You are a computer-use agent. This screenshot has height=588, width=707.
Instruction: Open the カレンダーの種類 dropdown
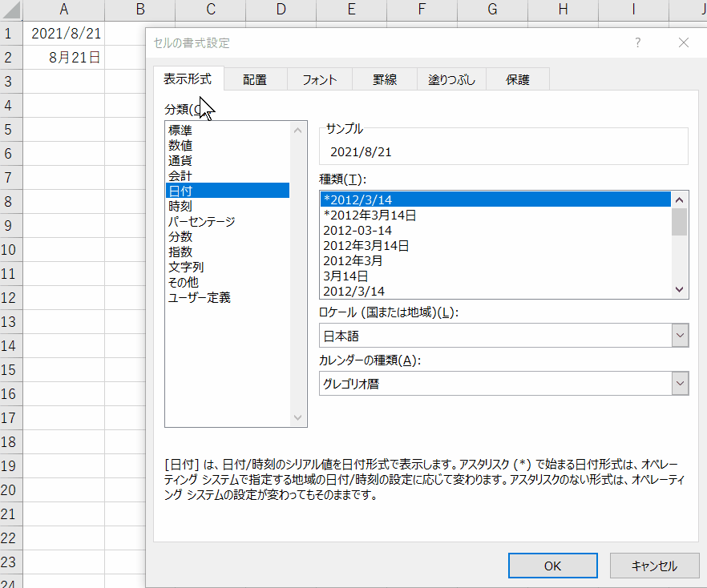pos(679,383)
